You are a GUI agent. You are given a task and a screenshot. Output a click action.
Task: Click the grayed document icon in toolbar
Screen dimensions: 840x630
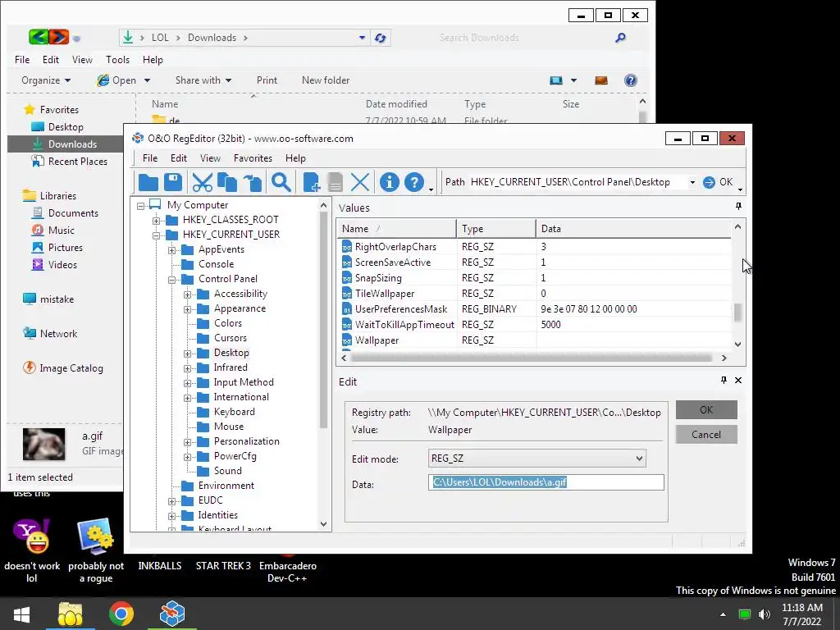[336, 183]
